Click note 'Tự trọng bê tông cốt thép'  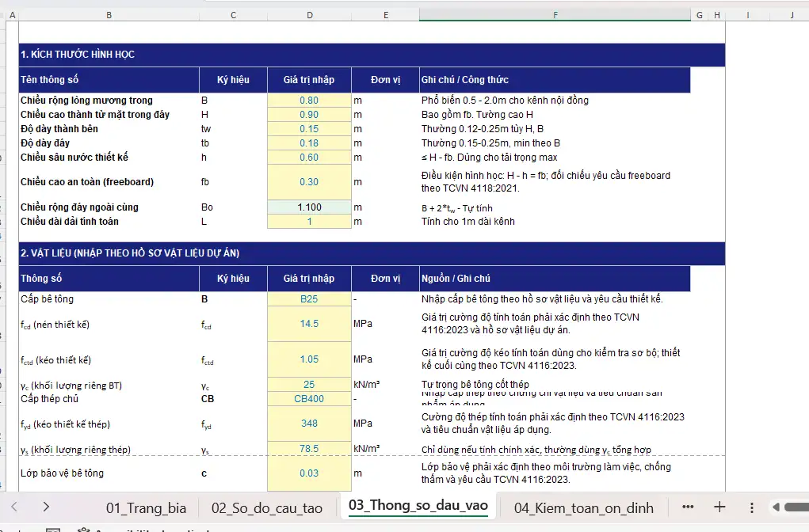[475, 385]
